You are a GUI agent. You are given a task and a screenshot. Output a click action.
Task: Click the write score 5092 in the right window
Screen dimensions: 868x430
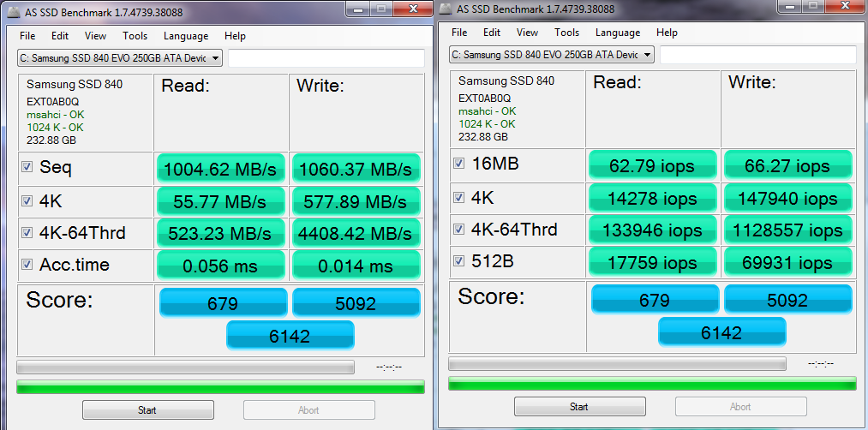(788, 300)
